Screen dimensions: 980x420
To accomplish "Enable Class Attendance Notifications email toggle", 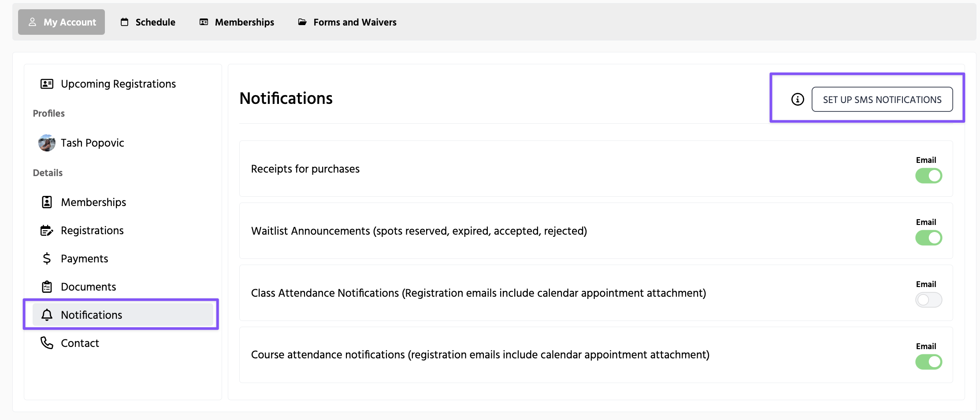I will pyautogui.click(x=928, y=300).
